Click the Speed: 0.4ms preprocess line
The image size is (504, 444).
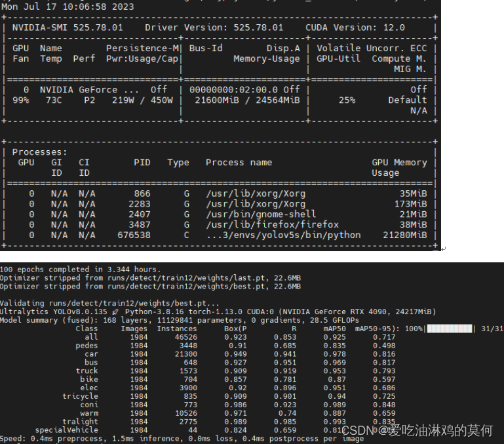(x=182, y=439)
